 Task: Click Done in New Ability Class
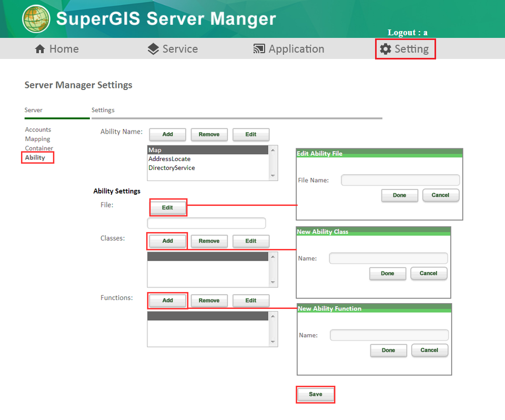[x=388, y=274]
